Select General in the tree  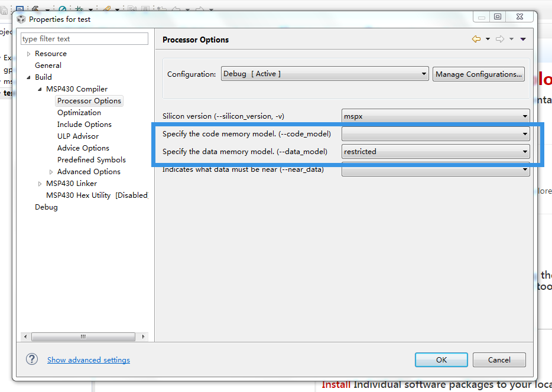[48, 66]
